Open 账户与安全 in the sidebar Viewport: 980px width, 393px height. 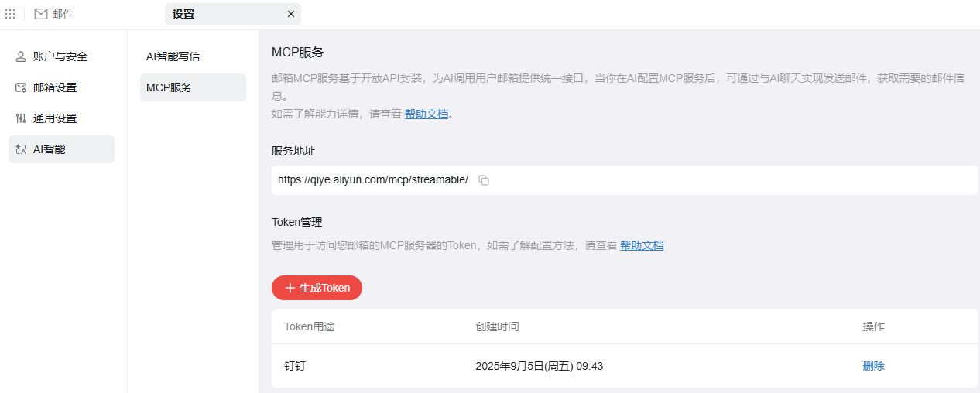(x=60, y=56)
